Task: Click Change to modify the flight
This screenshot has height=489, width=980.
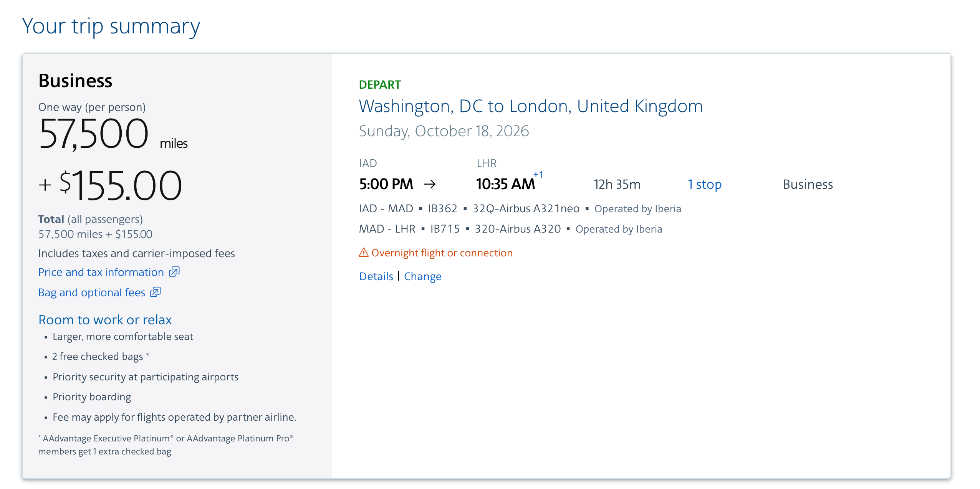Action: [x=423, y=276]
